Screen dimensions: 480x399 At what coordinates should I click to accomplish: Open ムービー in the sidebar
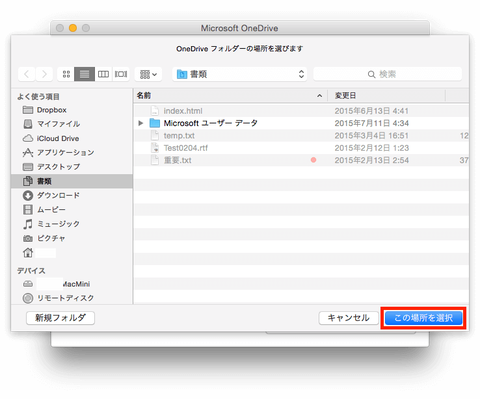[72, 210]
